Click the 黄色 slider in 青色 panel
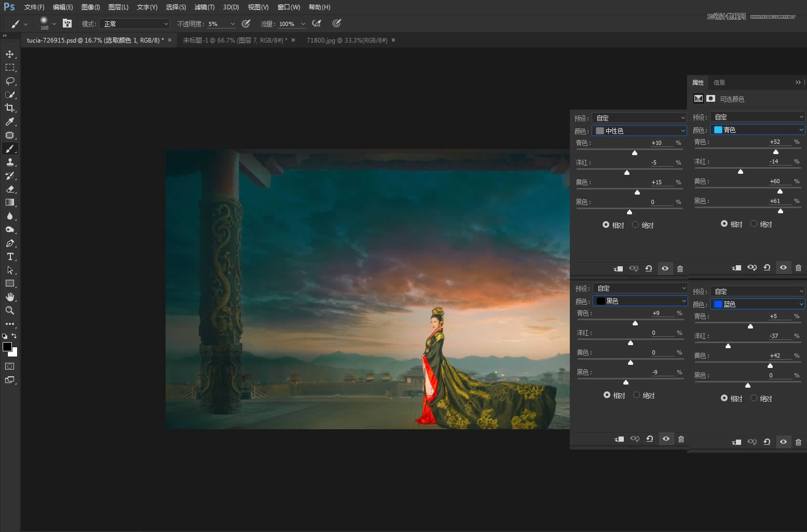This screenshot has width=807, height=532. pos(780,192)
